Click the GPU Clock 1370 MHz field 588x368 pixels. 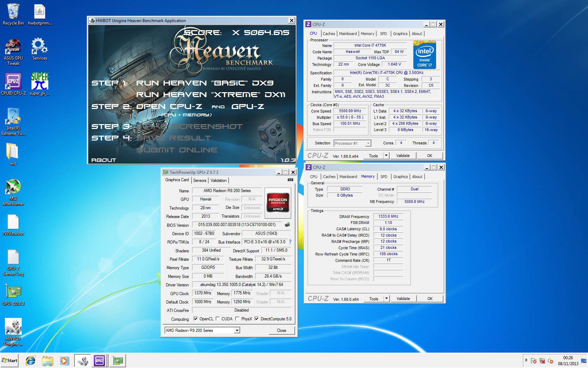click(x=203, y=293)
